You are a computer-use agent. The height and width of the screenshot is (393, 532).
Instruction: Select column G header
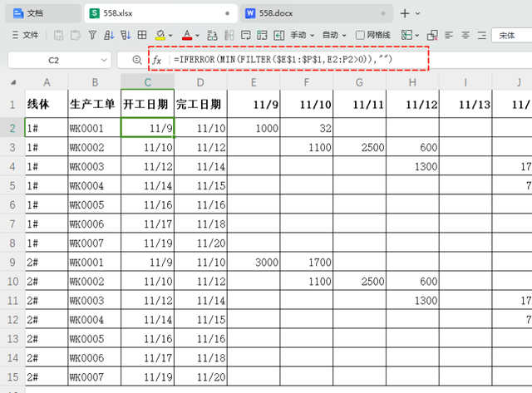tap(359, 82)
